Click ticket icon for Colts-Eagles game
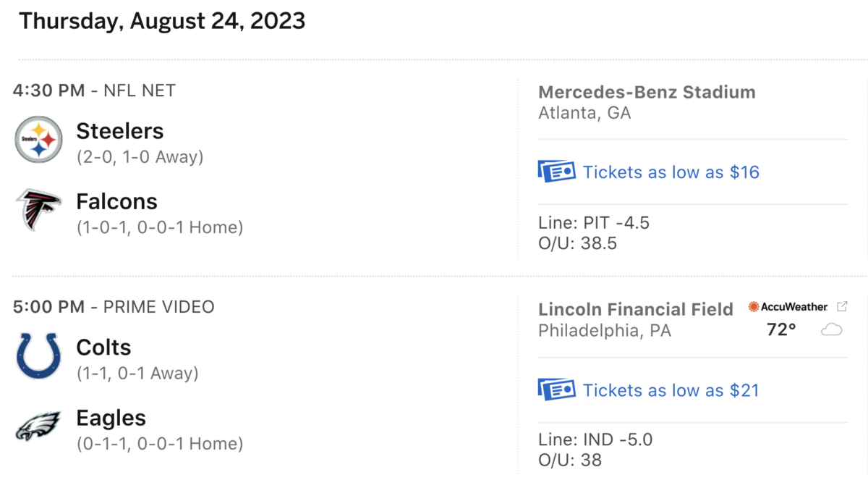 (557, 390)
